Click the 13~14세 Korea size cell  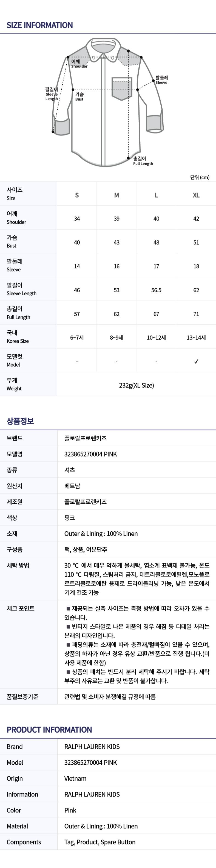point(196,337)
